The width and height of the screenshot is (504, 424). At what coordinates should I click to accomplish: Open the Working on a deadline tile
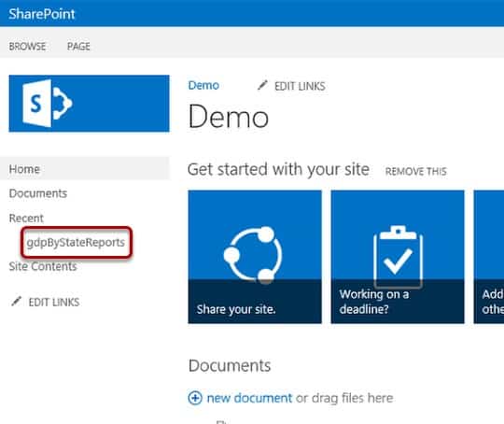[398, 257]
